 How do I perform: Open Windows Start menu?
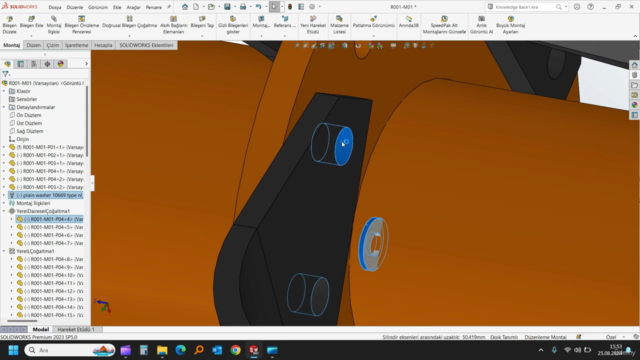(13, 350)
